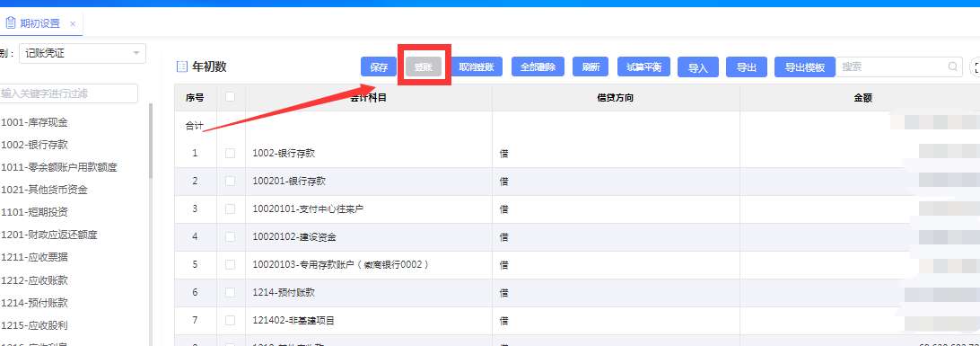Close the 期初设置 tab
980x346 pixels.
(x=73, y=24)
